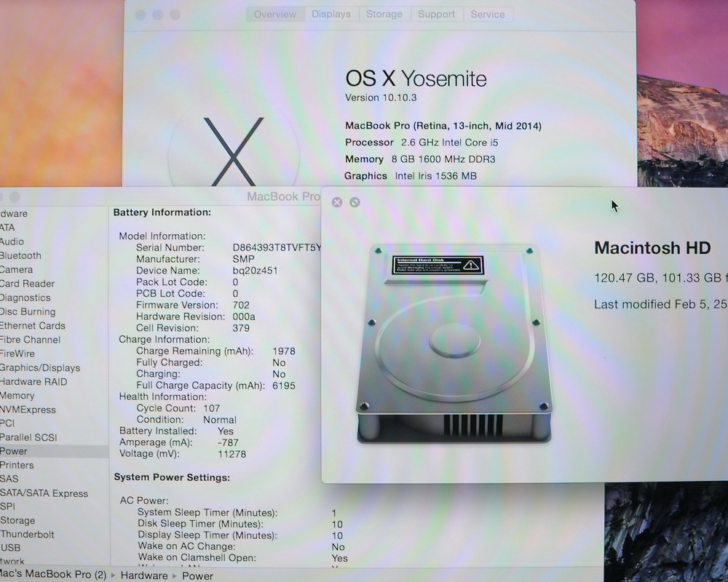Click Mac's MacBook Pro (2) in path bar
This screenshot has height=582, width=728.
[x=53, y=574]
